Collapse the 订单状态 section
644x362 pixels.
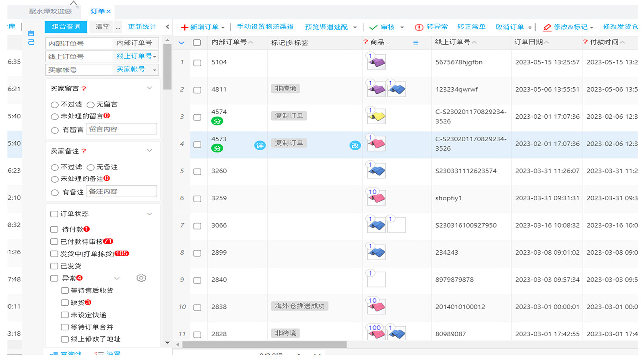[149, 214]
